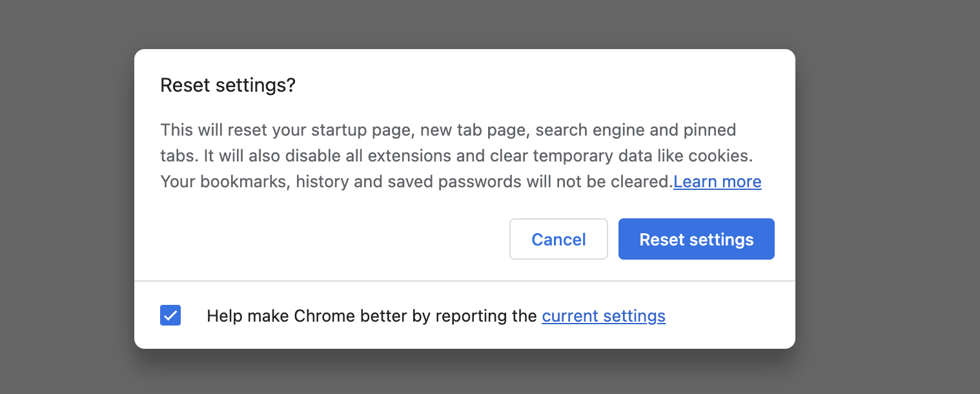
Task: Disable reporting by clicking the blue checkbox
Action: tap(170, 316)
